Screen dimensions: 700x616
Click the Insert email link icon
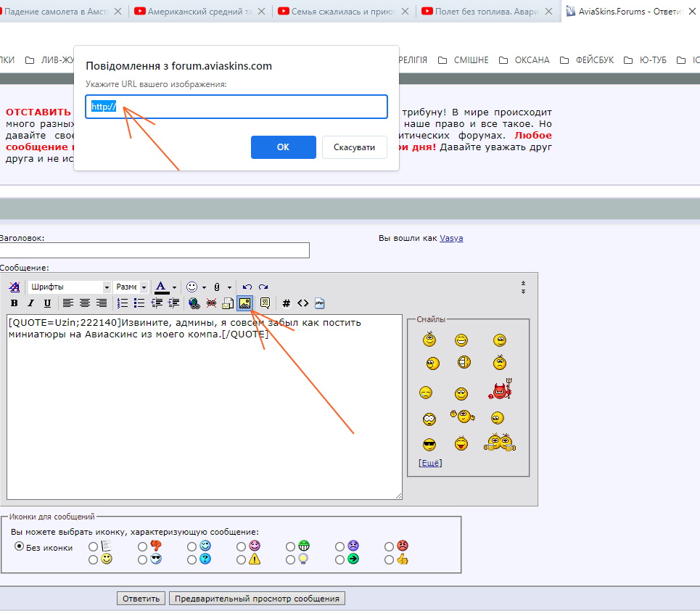pyautogui.click(x=228, y=303)
